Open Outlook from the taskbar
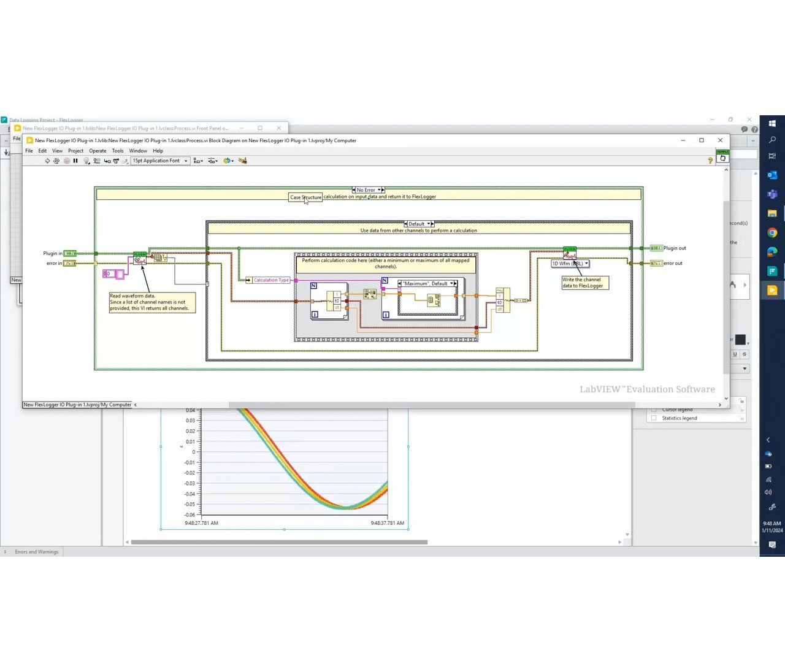This screenshot has width=785, height=672. click(772, 175)
